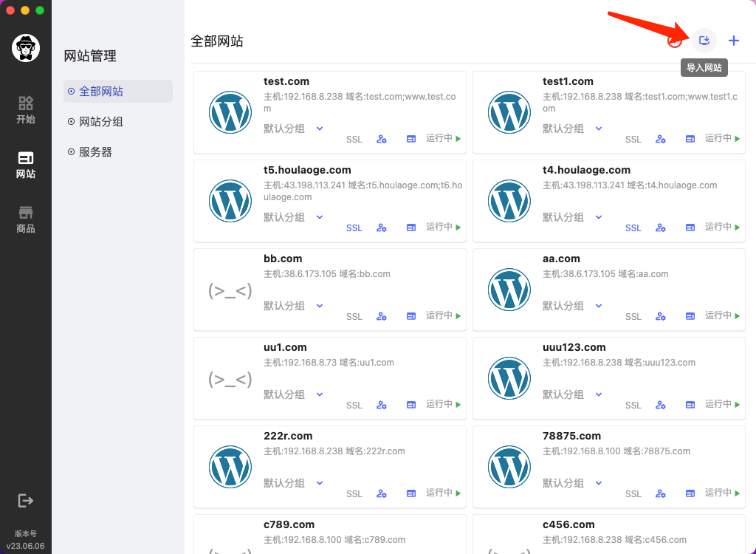
Task: Click the c456.com site title
Action: [x=568, y=524]
